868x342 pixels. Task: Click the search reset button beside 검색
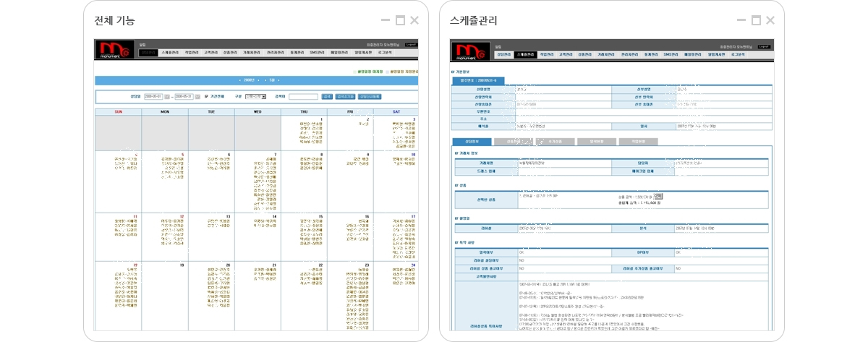coord(345,96)
